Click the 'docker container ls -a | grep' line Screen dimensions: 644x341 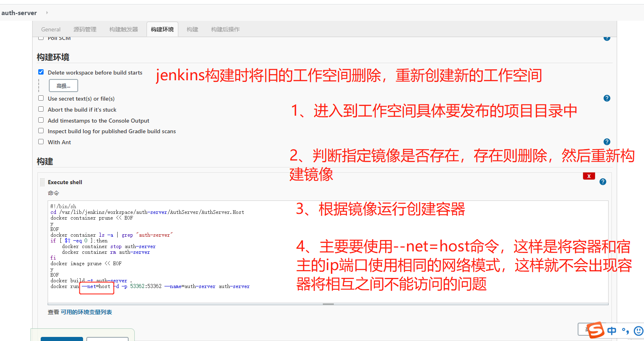pyautogui.click(x=112, y=235)
